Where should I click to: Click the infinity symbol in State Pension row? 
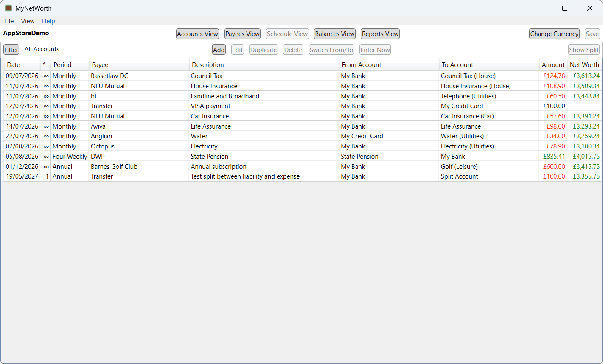(46, 157)
